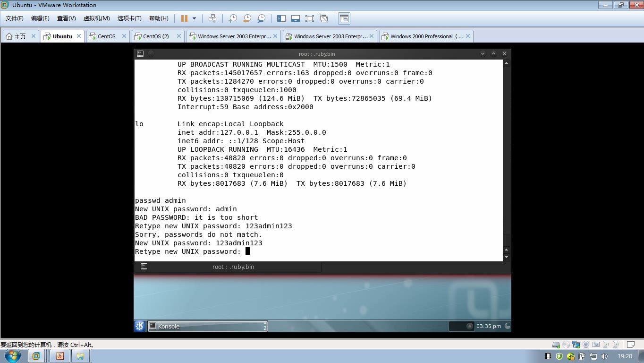
Task: Click the PowerPoint icon in Windows taskbar
Action: point(59,356)
